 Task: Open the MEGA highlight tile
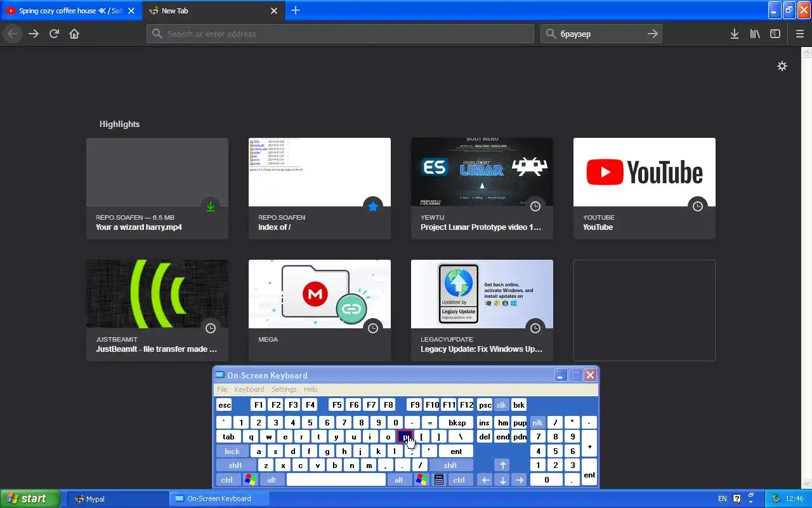(320, 311)
